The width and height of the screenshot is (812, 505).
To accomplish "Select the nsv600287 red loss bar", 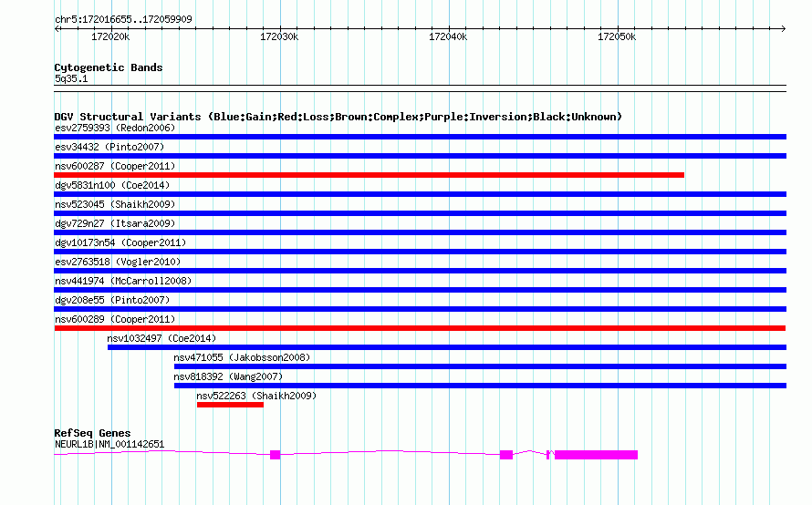I will 370,175.
